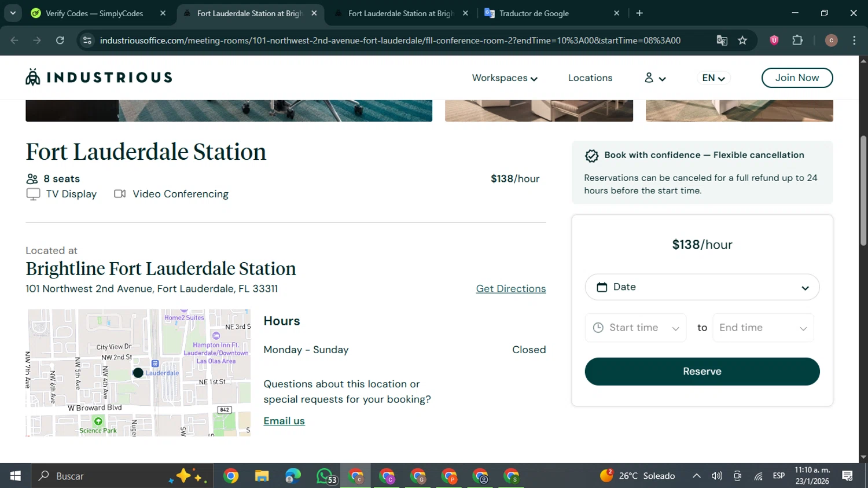Click the middle room photo thumbnail
The image size is (868, 488).
tap(539, 111)
